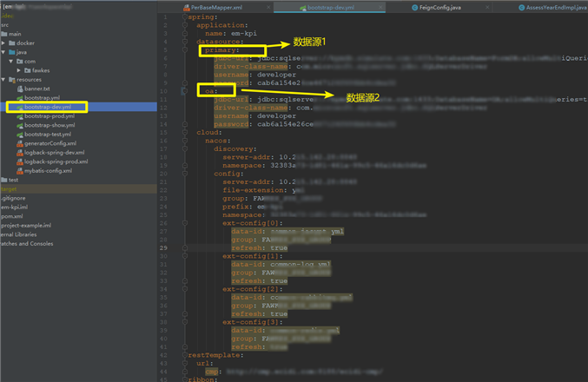
Task: Select External Libraries node
Action: click(x=18, y=234)
